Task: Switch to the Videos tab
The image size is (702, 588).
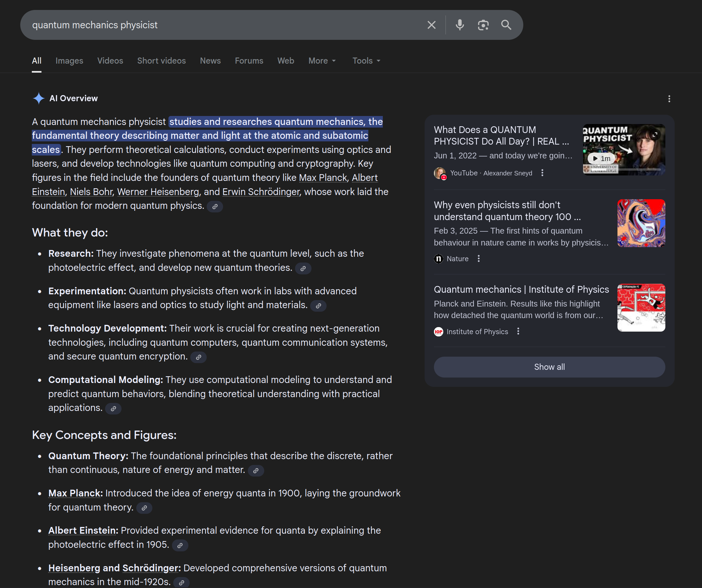Action: (110, 61)
